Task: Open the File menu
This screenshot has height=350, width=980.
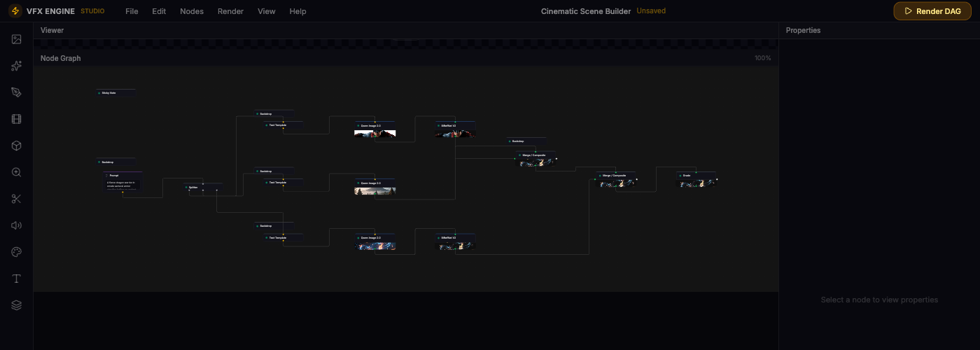Action: click(132, 11)
